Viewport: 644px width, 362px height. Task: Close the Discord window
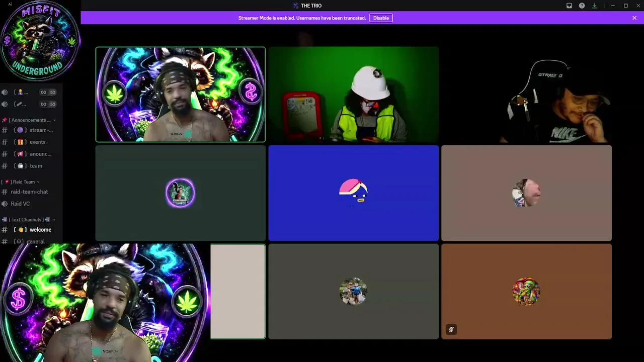[638, 6]
